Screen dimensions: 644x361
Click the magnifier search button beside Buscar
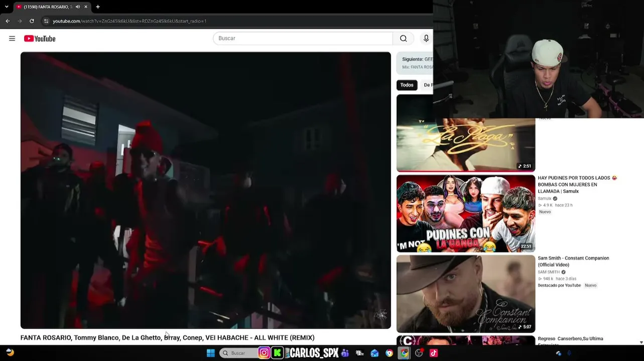click(403, 39)
